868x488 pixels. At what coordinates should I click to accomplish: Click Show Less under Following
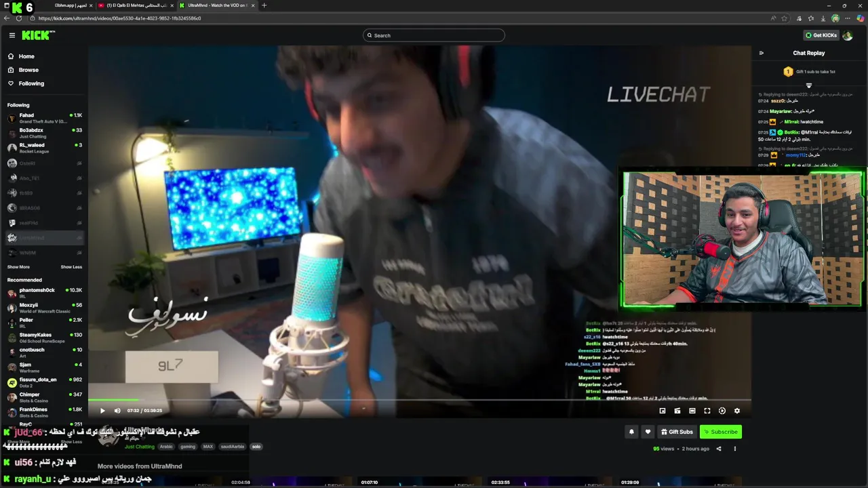[71, 267]
